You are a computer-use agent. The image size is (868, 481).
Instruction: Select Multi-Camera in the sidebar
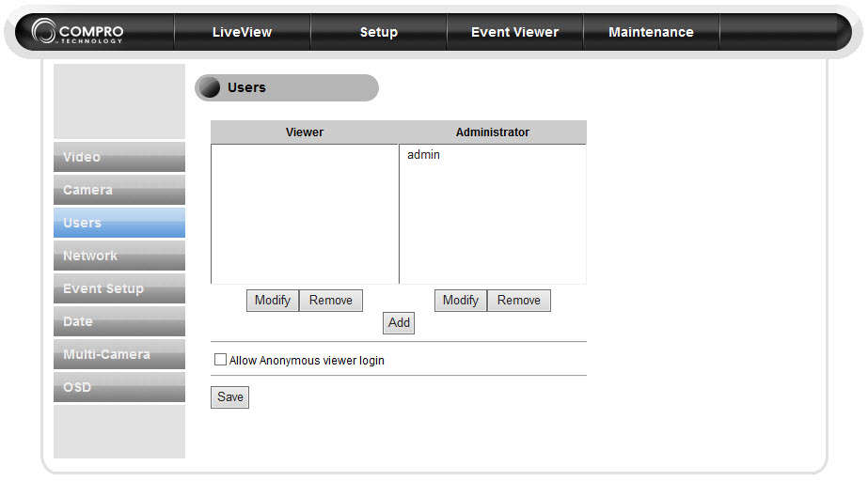119,354
